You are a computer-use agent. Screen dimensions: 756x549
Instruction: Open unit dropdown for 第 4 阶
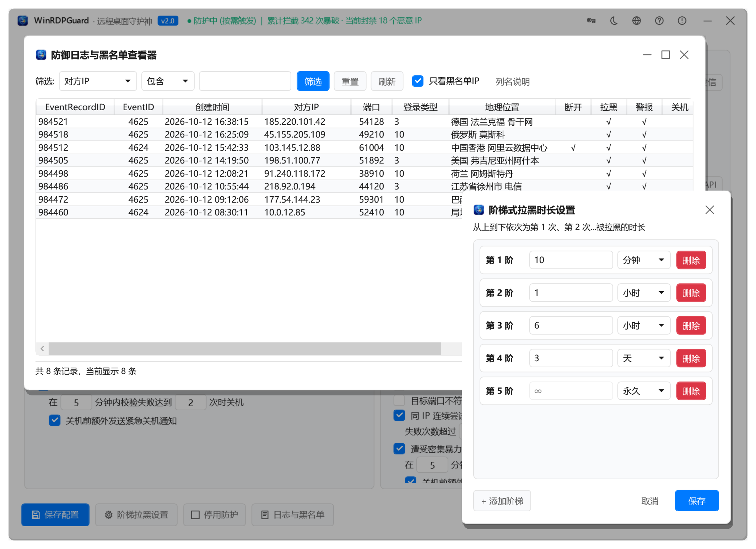pyautogui.click(x=644, y=358)
